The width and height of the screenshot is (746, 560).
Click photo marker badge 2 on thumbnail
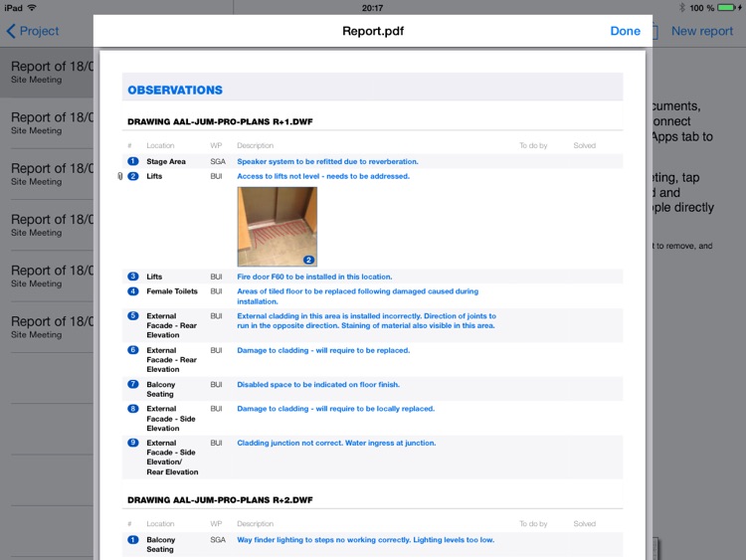pos(308,260)
